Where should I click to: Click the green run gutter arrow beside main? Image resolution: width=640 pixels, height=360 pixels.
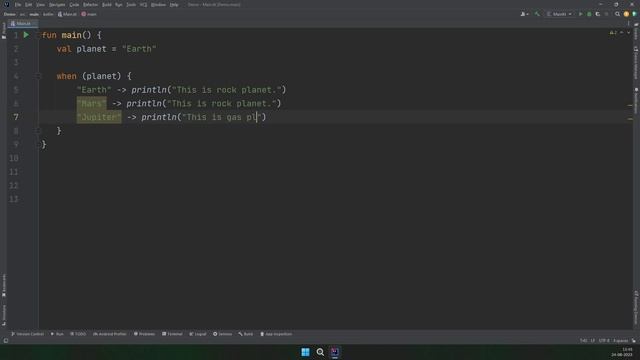26,35
